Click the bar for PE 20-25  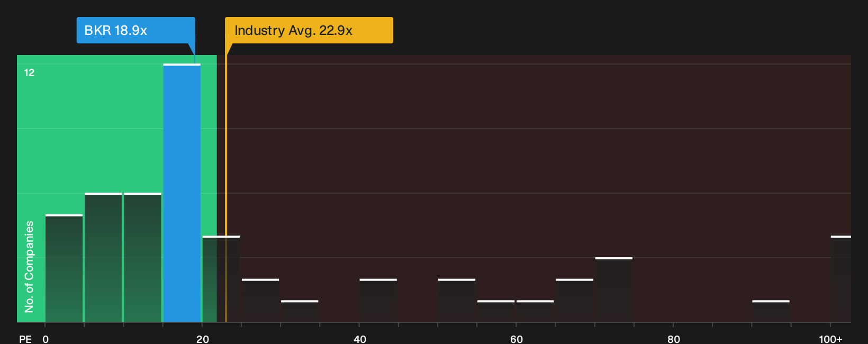221,279
